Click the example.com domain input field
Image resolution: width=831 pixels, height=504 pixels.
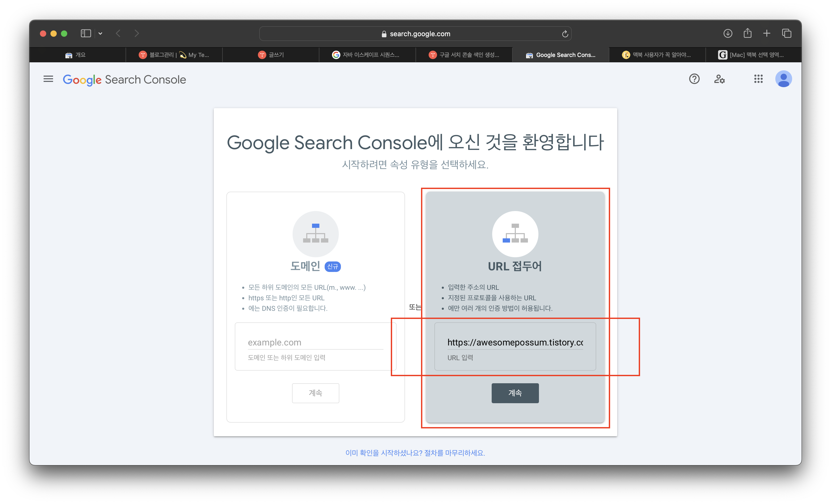tap(315, 342)
